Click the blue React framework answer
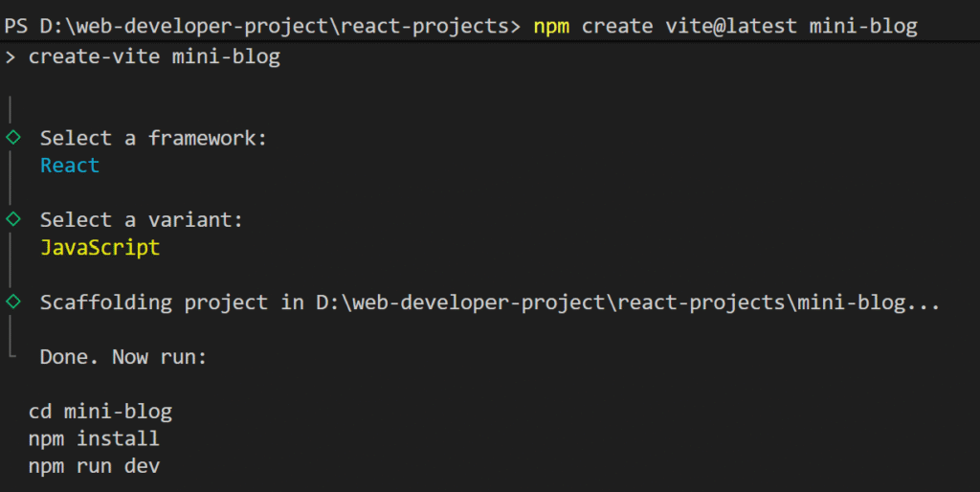980x492 pixels. 70,166
